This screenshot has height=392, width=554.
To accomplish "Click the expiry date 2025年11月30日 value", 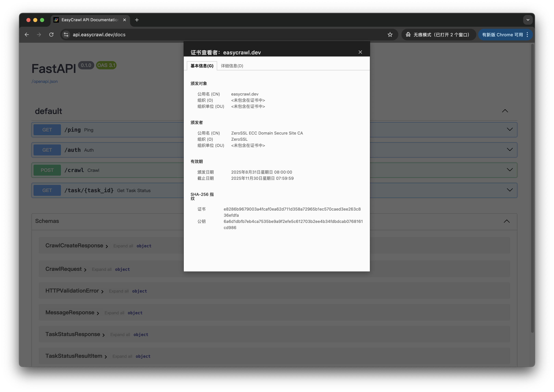I will tap(262, 178).
